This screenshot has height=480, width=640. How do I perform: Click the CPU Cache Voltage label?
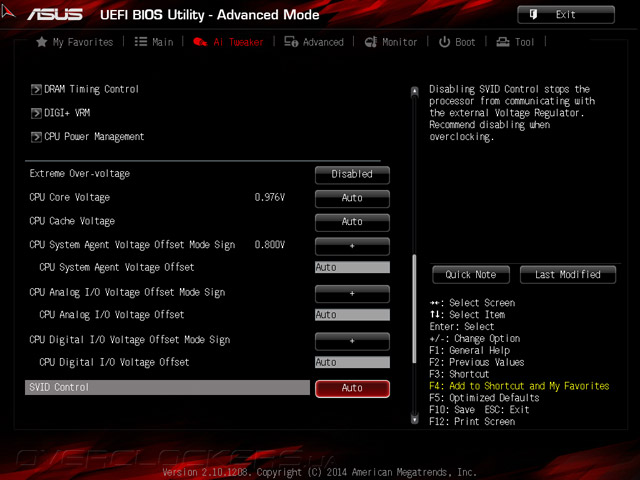coord(72,221)
